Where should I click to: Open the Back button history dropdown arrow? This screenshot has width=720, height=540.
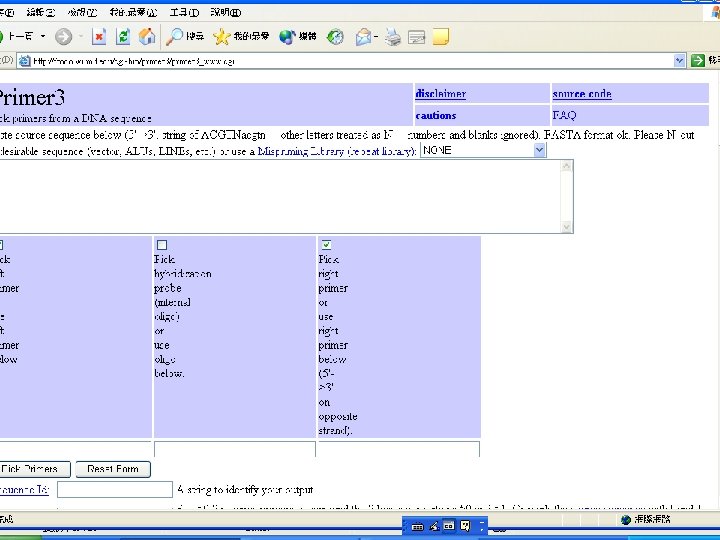43,36
